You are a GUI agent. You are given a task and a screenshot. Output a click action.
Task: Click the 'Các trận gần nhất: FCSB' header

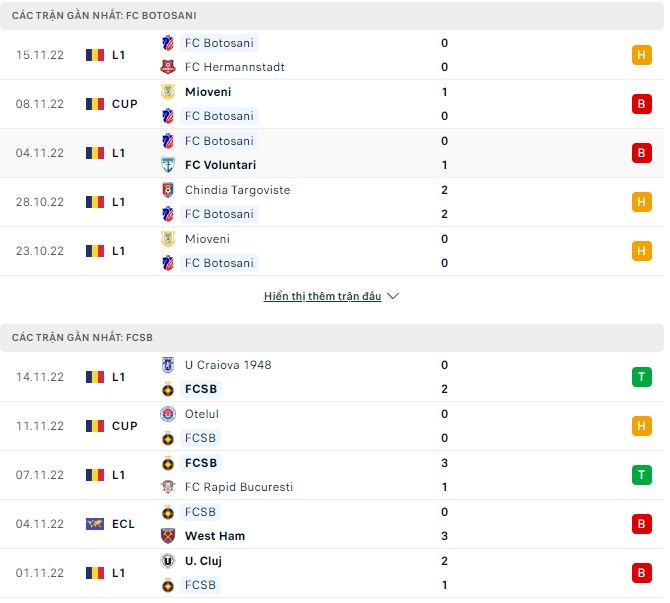point(82,338)
